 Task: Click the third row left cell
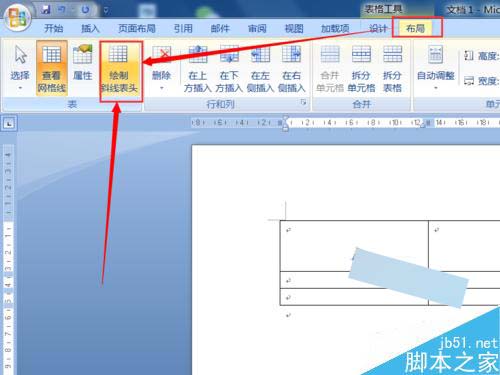pyautogui.click(x=354, y=297)
